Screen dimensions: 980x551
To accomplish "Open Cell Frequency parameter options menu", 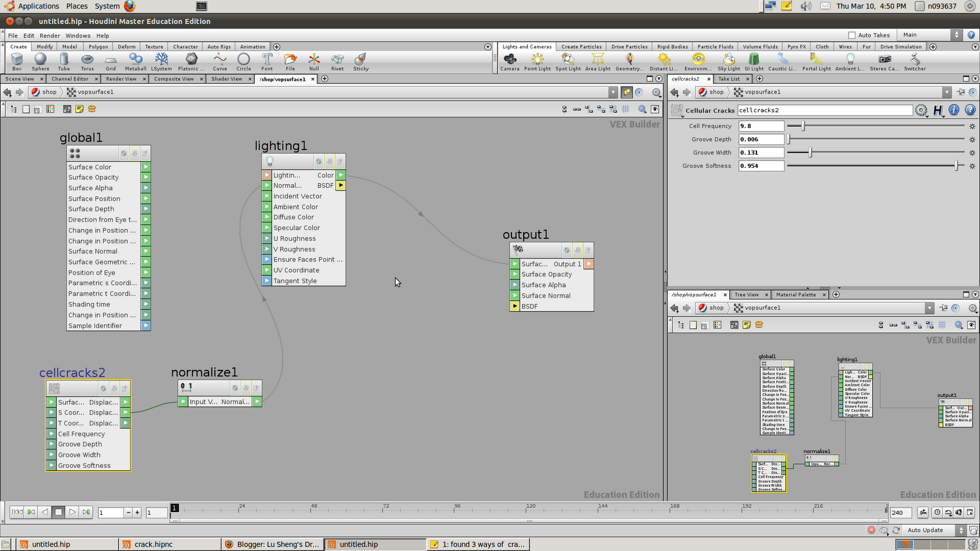I will tap(972, 126).
